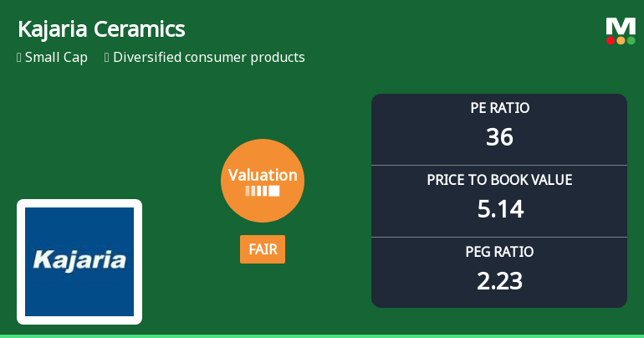Click the orange Valuation circle
Screen dimensions: 644x338
[x=263, y=180]
